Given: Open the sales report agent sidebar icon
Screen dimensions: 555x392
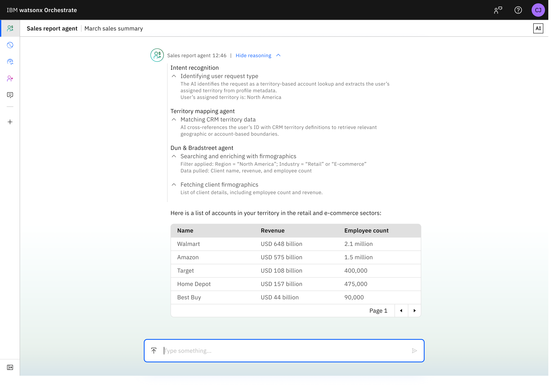Looking at the screenshot, I should (x=10, y=28).
